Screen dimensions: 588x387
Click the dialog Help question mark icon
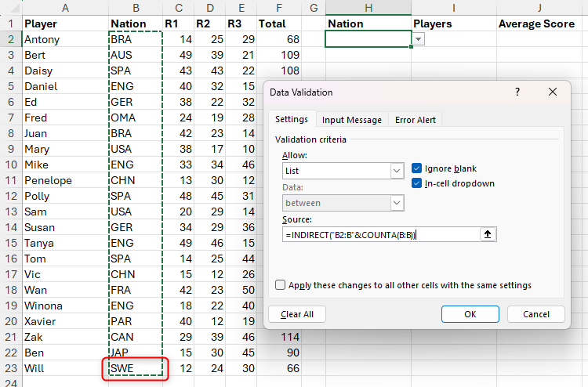(517, 92)
